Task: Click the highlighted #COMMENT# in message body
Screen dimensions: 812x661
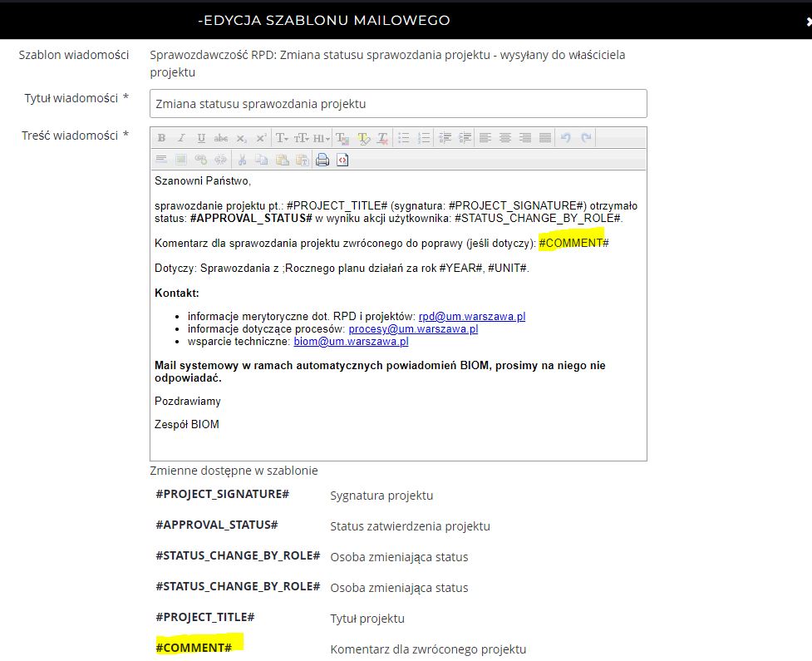Action: pos(573,243)
